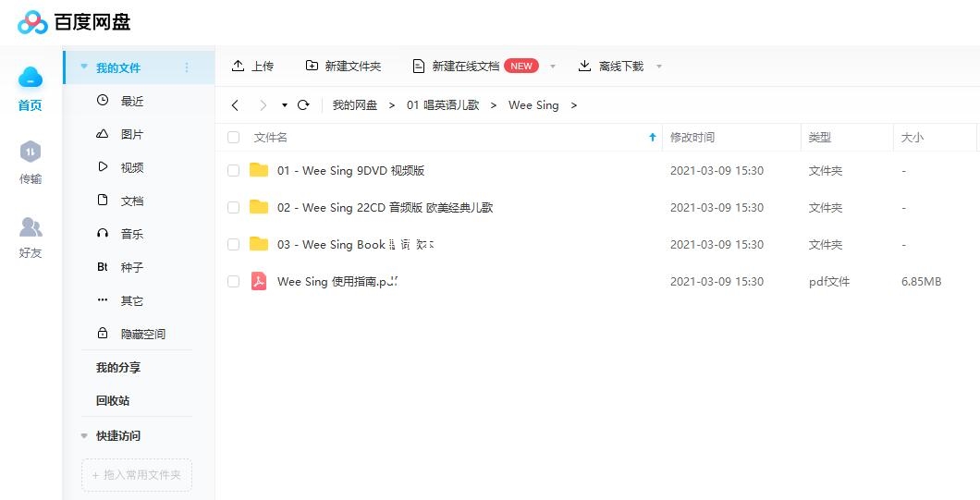
Task: Click the red NEW badge
Action: pos(521,66)
